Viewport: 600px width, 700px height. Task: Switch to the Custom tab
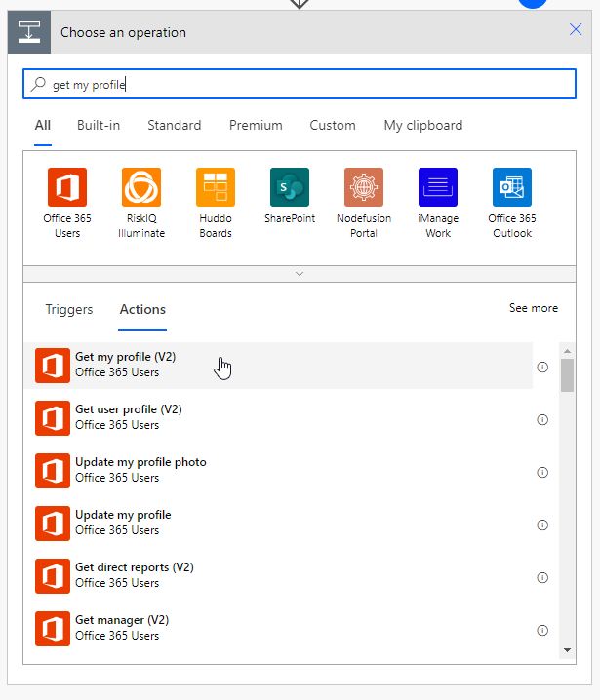pyautogui.click(x=333, y=126)
